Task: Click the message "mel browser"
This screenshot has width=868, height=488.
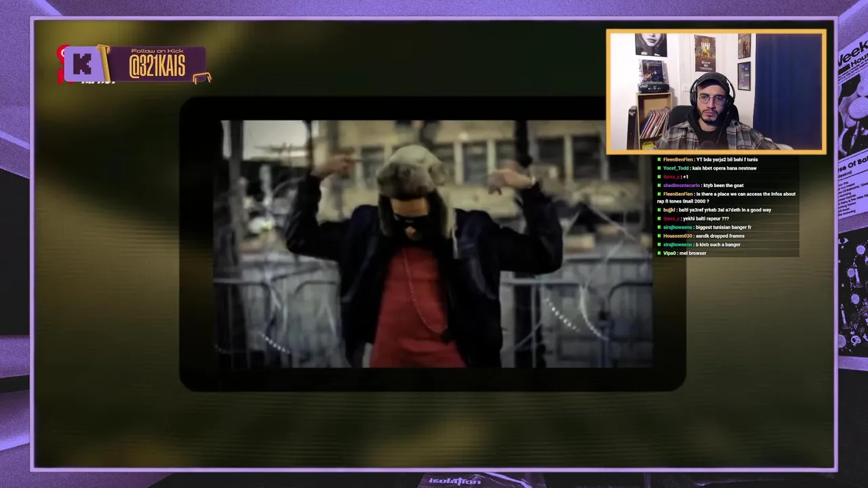Action: pos(693,253)
